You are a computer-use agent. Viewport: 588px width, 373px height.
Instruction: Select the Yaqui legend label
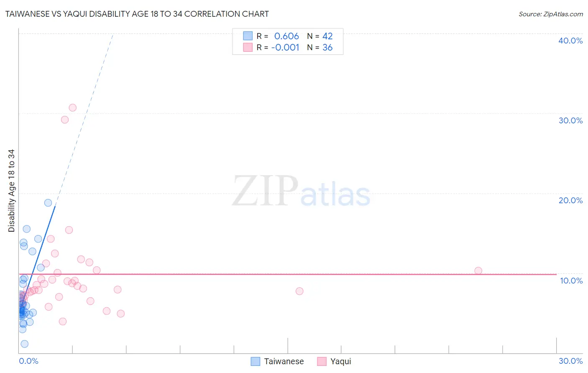point(341,361)
